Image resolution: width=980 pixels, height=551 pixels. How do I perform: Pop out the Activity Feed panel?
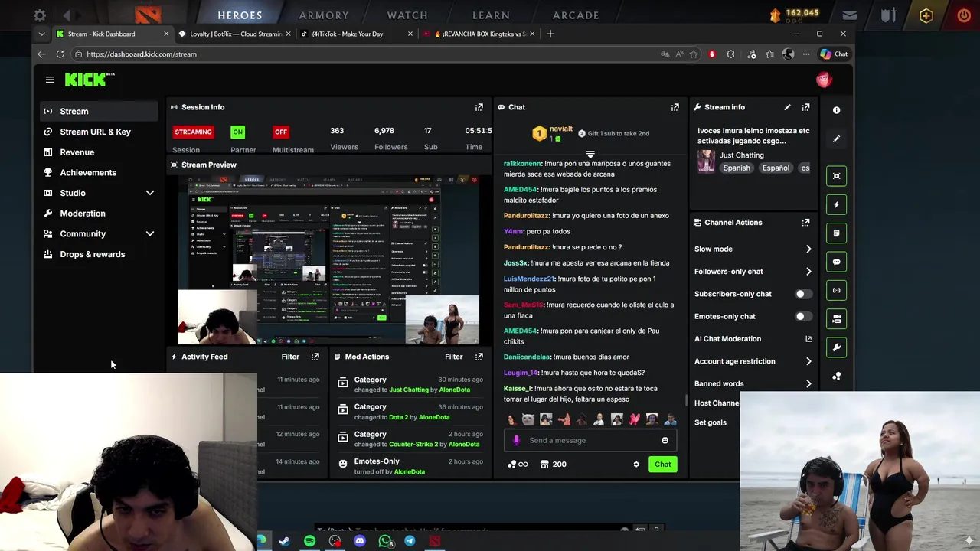[x=315, y=357]
